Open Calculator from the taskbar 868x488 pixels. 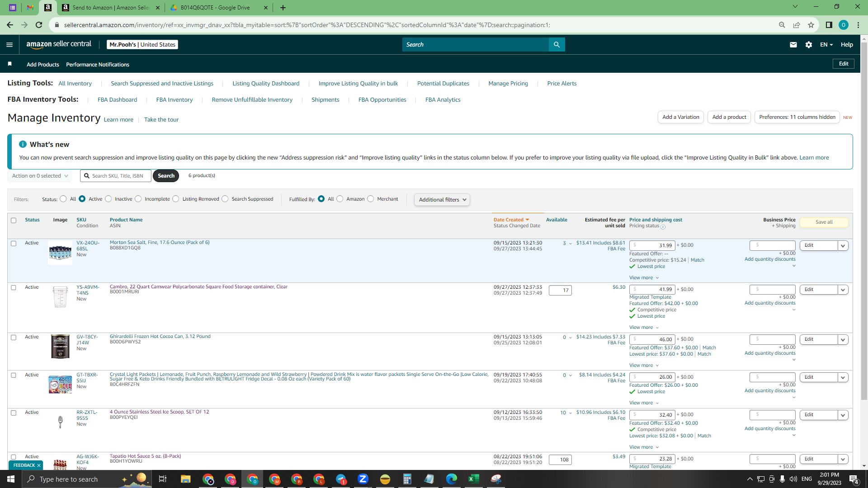point(407,479)
